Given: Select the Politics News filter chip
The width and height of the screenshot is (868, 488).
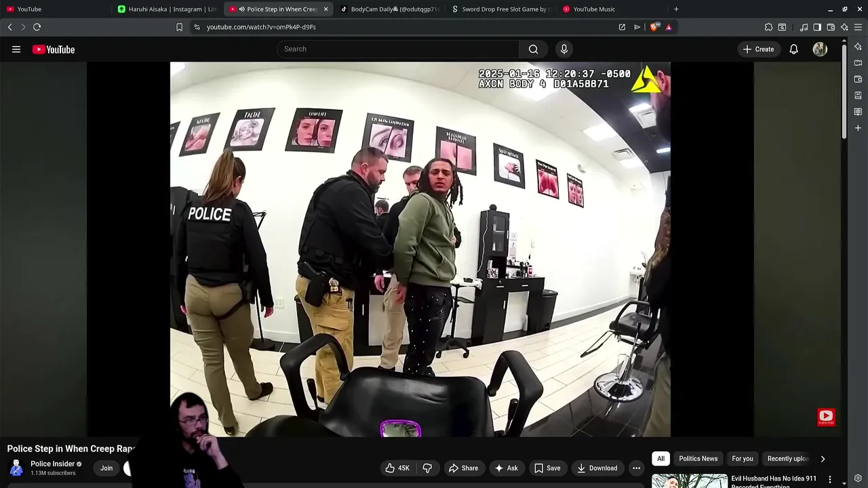Looking at the screenshot, I should coord(698,459).
